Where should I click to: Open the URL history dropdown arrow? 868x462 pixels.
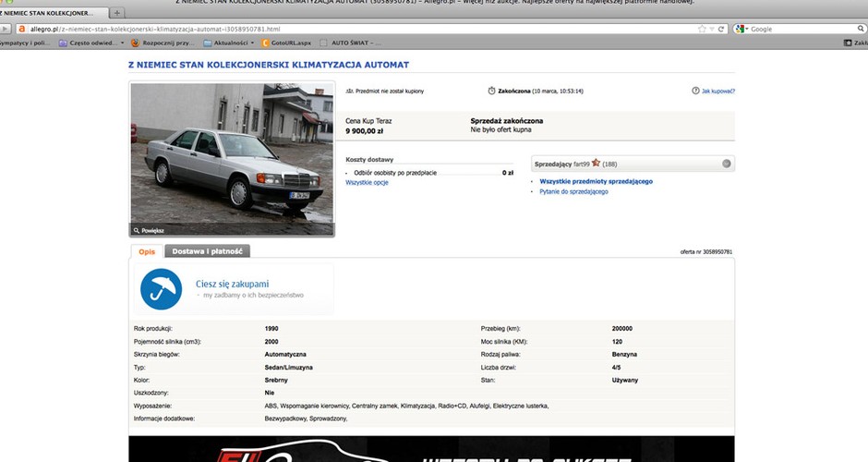(712, 29)
